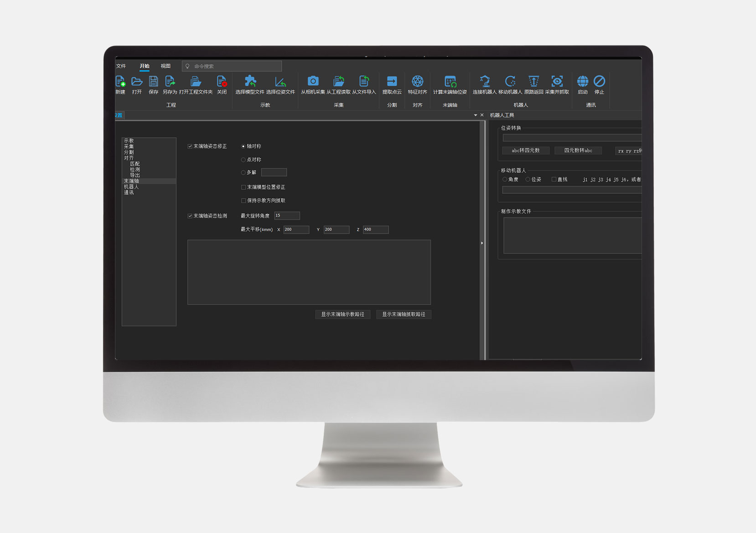Click the 选择模型文件 model file icon
Image resolution: width=756 pixels, height=533 pixels.
250,82
